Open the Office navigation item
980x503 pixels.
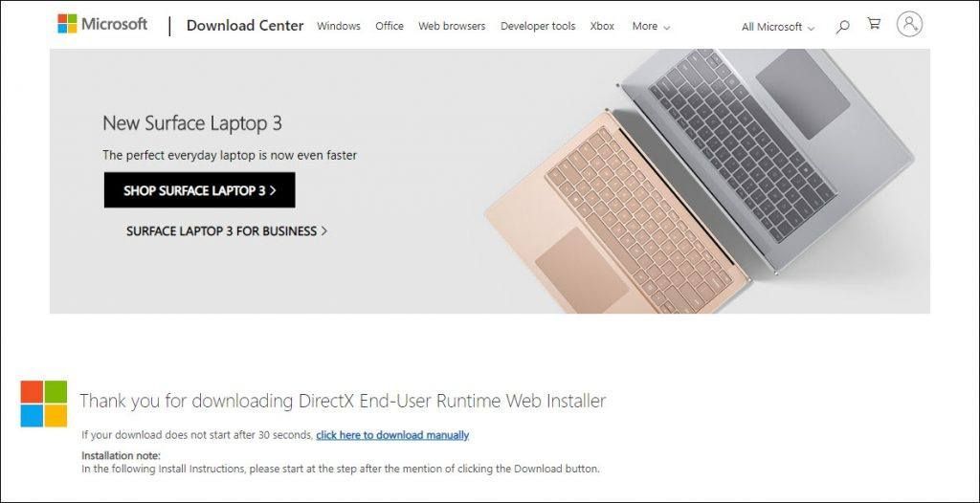pos(390,26)
